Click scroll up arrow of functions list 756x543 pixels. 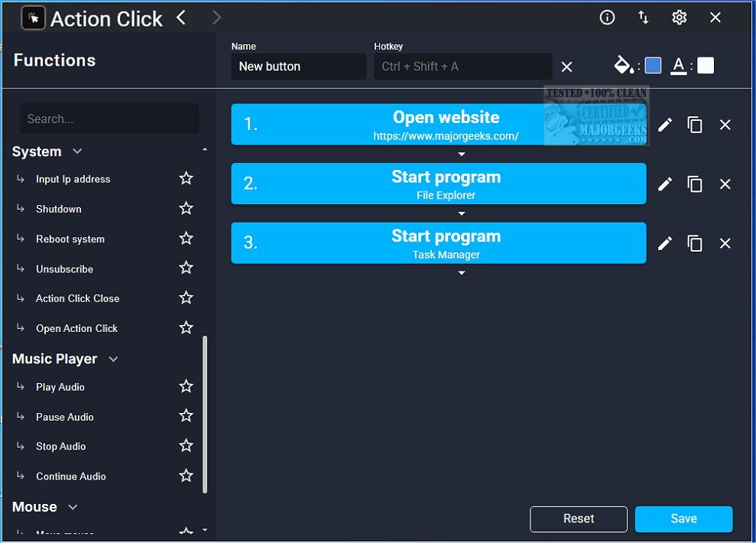coord(205,149)
